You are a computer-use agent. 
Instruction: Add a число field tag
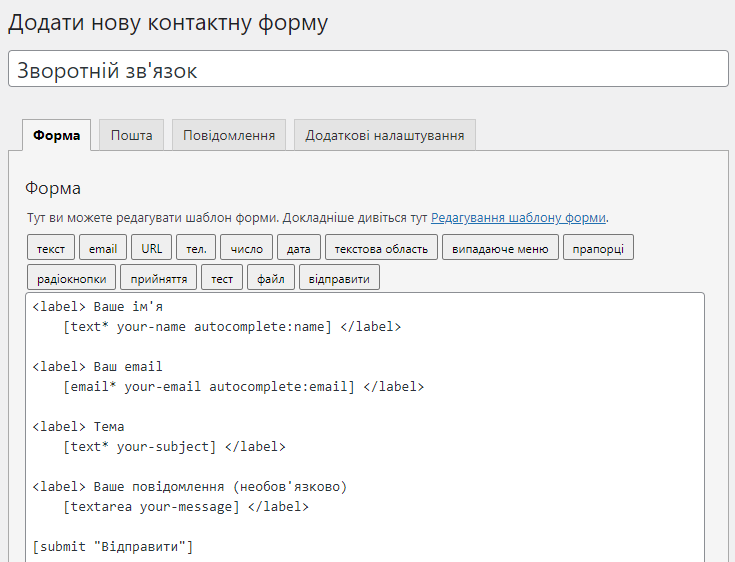[247, 247]
